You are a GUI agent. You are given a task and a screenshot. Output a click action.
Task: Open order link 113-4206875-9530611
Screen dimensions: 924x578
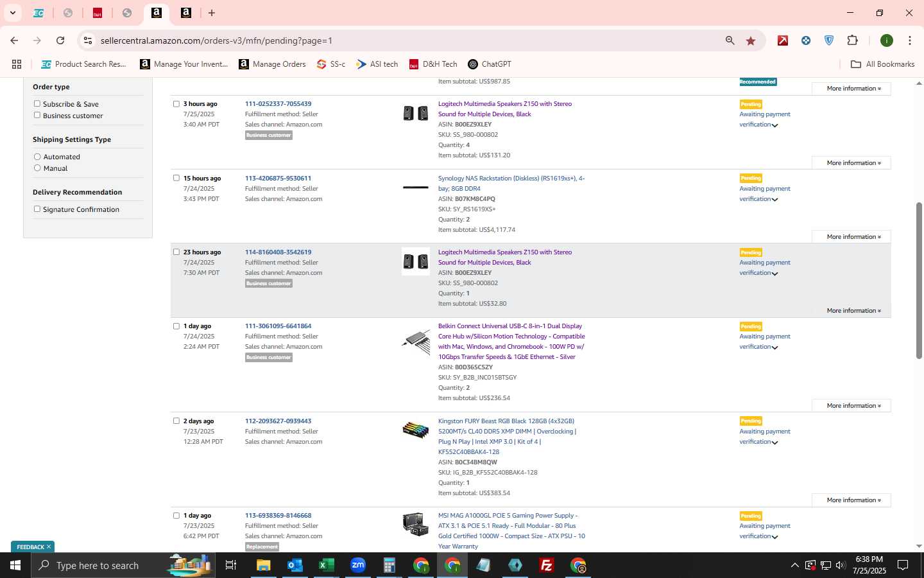coord(278,178)
